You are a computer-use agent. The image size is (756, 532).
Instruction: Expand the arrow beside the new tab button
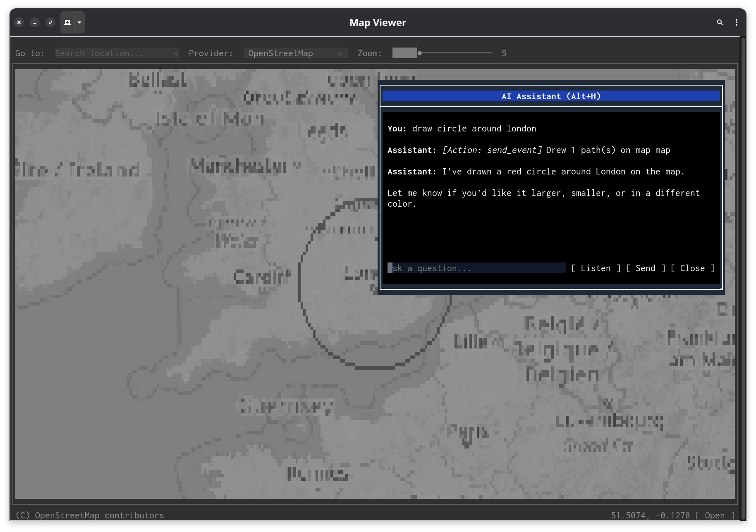tap(79, 22)
